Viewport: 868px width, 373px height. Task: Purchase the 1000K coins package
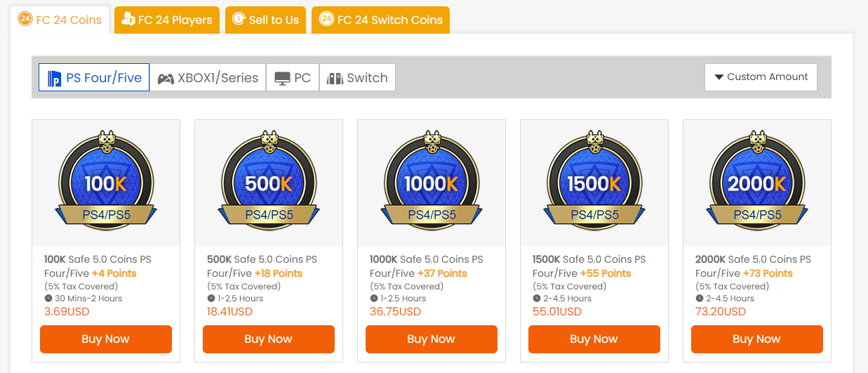coord(432,339)
